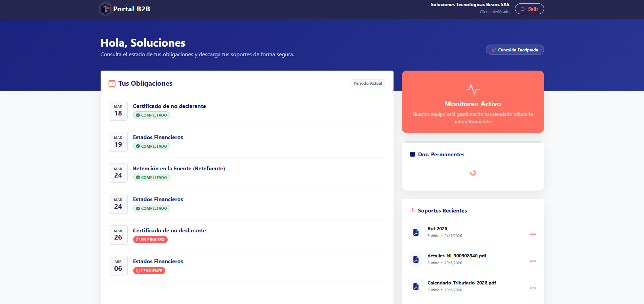
Task: Click the Subido el 24/3/2026 text
Action: click(445, 236)
